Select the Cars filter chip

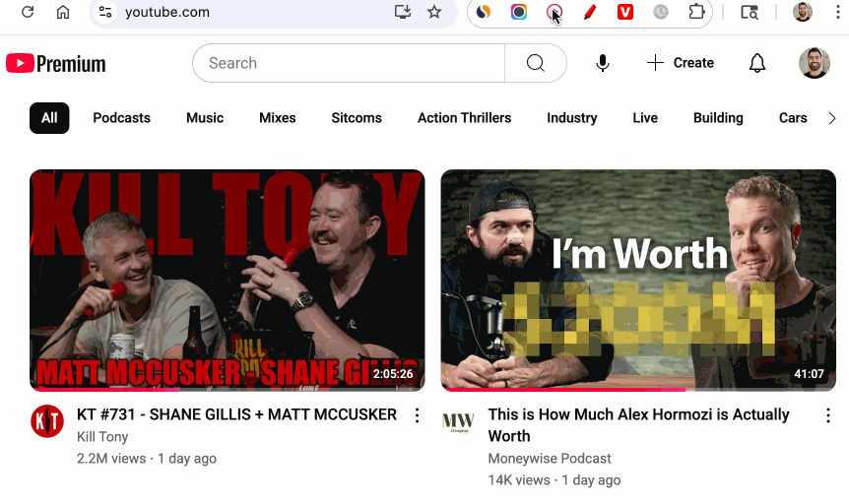793,118
